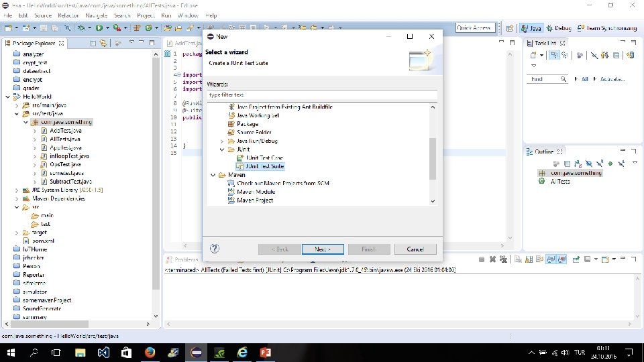Open the Window menu
This screenshot has height=362, width=644.
[188, 15]
